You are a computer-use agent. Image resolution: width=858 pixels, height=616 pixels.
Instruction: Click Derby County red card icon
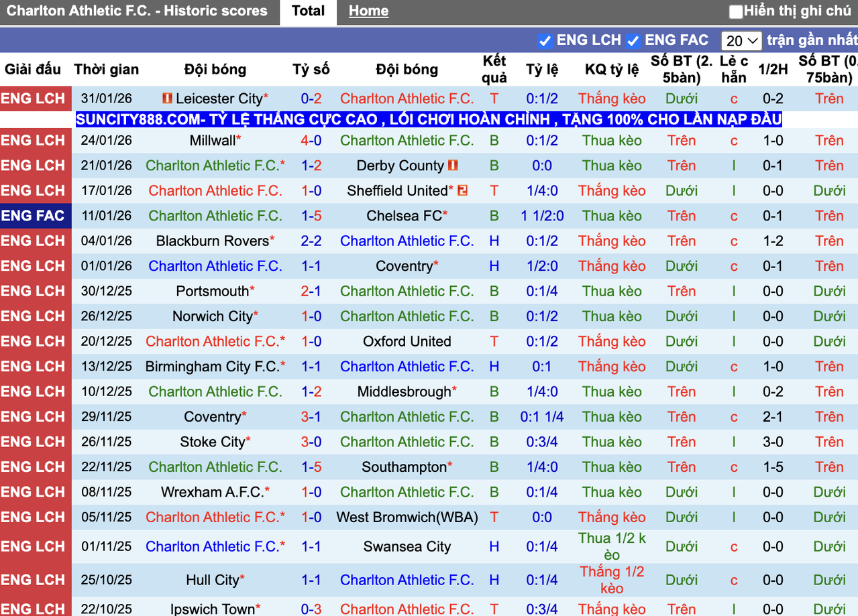pos(453,166)
